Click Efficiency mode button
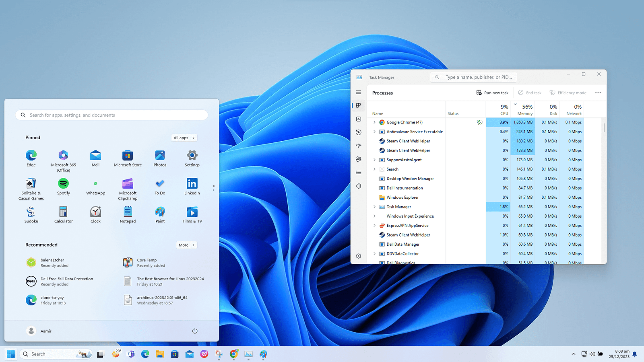This screenshot has height=362, width=644. (x=568, y=93)
